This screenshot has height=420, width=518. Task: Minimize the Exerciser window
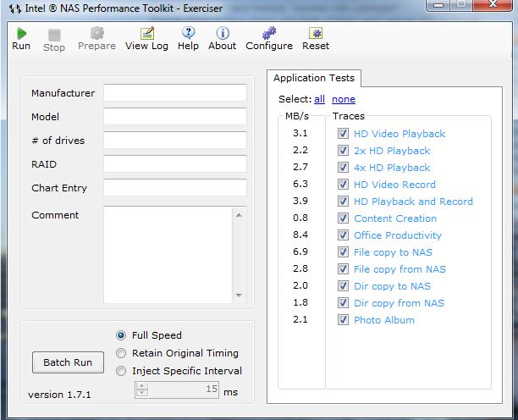tap(439, 4)
